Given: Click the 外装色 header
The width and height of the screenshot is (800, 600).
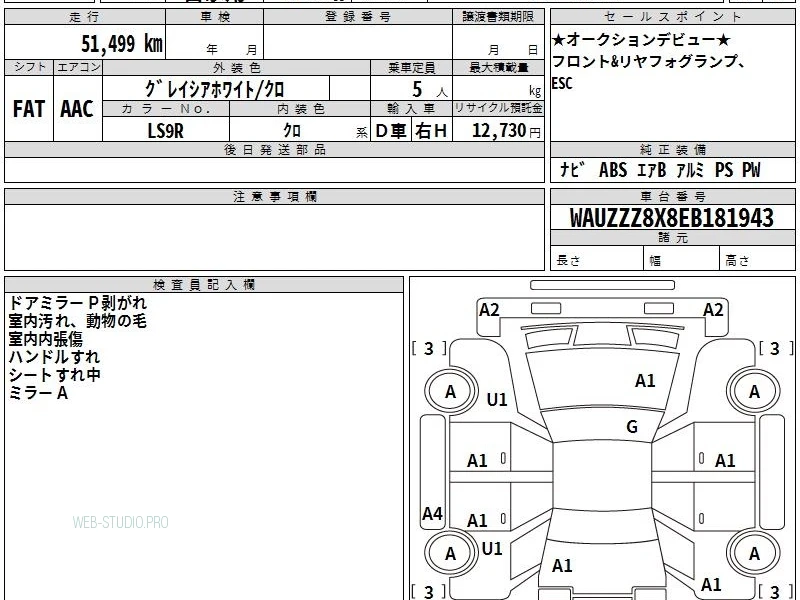Looking at the screenshot, I should [237, 67].
